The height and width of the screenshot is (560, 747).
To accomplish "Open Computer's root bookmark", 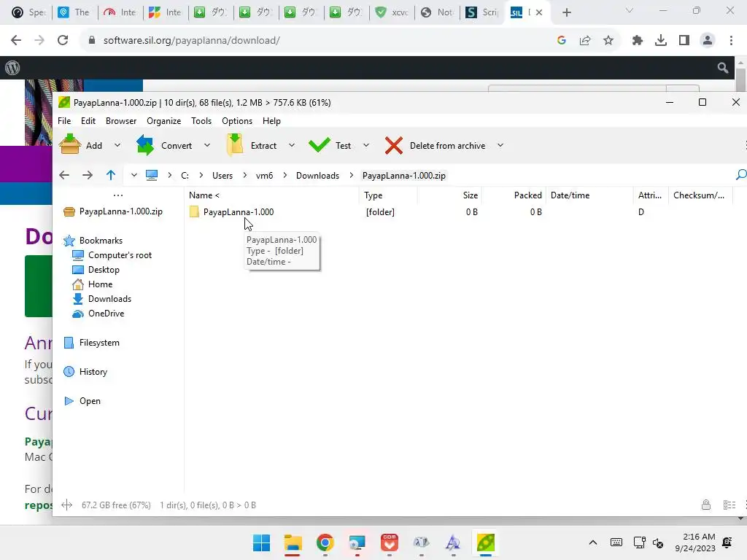I will [x=120, y=255].
